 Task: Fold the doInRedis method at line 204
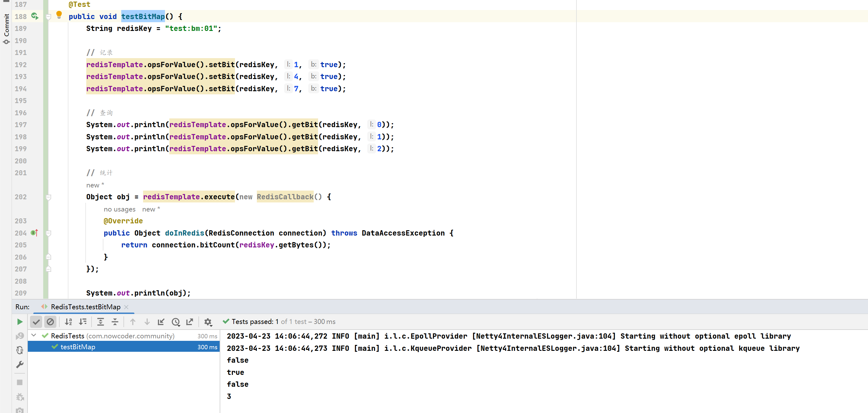click(x=48, y=233)
